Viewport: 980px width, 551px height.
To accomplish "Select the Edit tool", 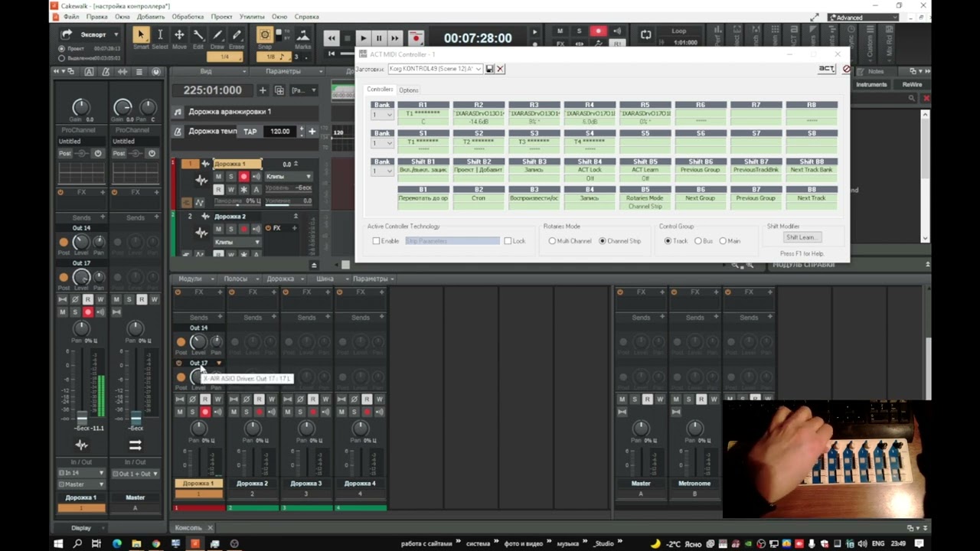I will (x=198, y=35).
